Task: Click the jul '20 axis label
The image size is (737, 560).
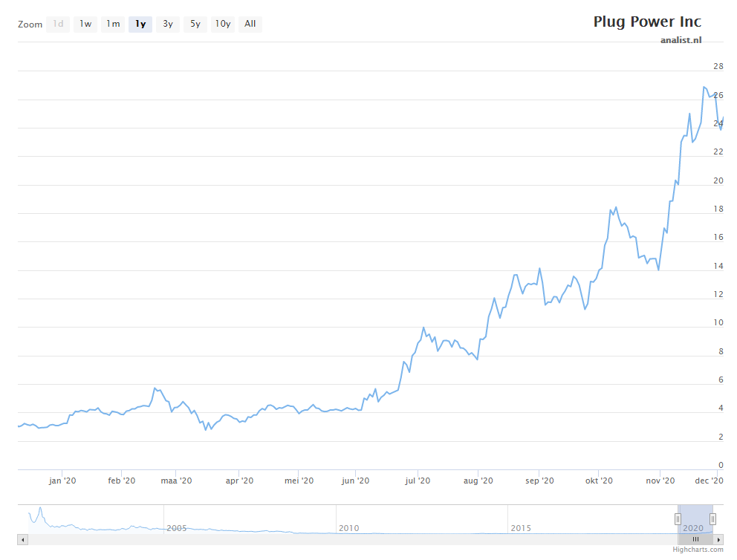Action: 418,481
